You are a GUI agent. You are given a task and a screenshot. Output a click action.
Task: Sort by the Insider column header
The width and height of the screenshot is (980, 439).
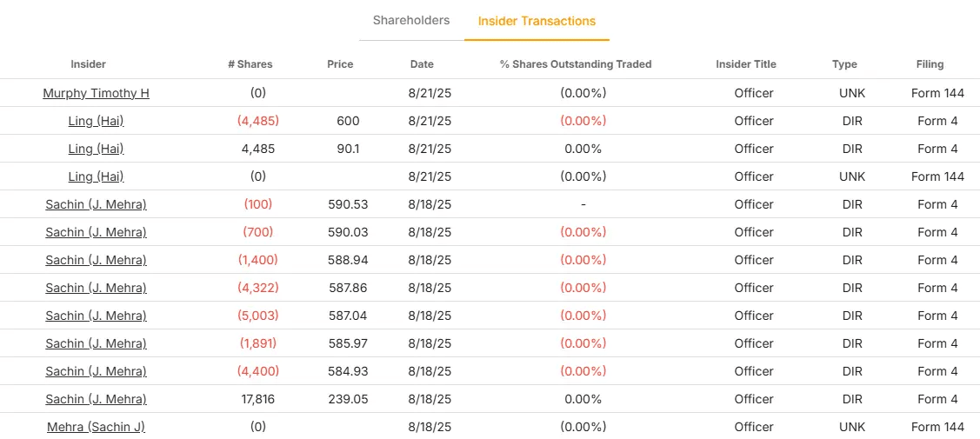[89, 64]
